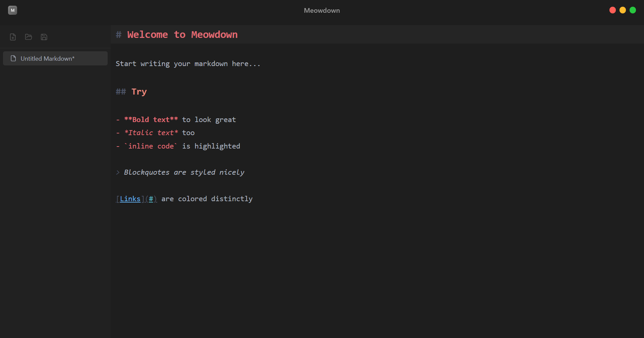Click the blockquote line in the editor
The height and width of the screenshot is (338, 644).
click(x=184, y=172)
